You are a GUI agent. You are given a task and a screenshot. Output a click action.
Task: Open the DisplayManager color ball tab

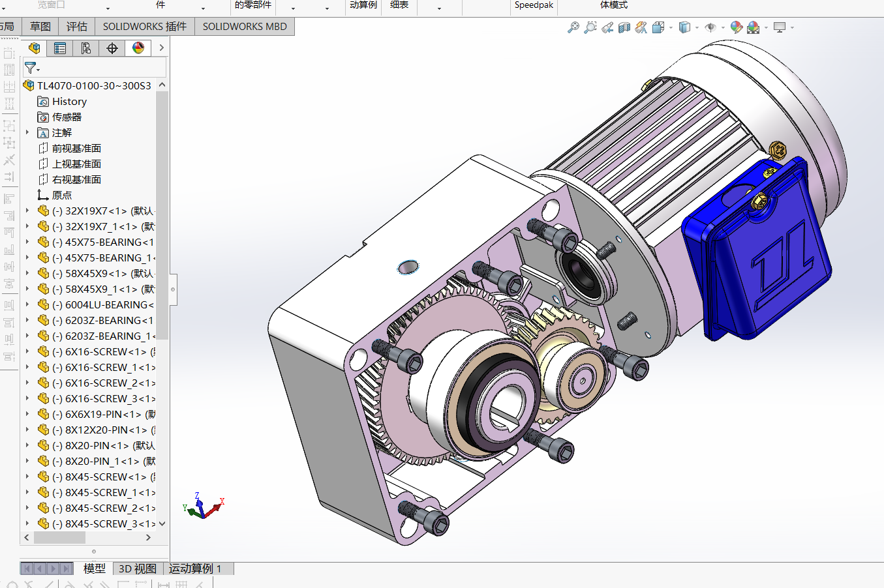[x=138, y=48]
